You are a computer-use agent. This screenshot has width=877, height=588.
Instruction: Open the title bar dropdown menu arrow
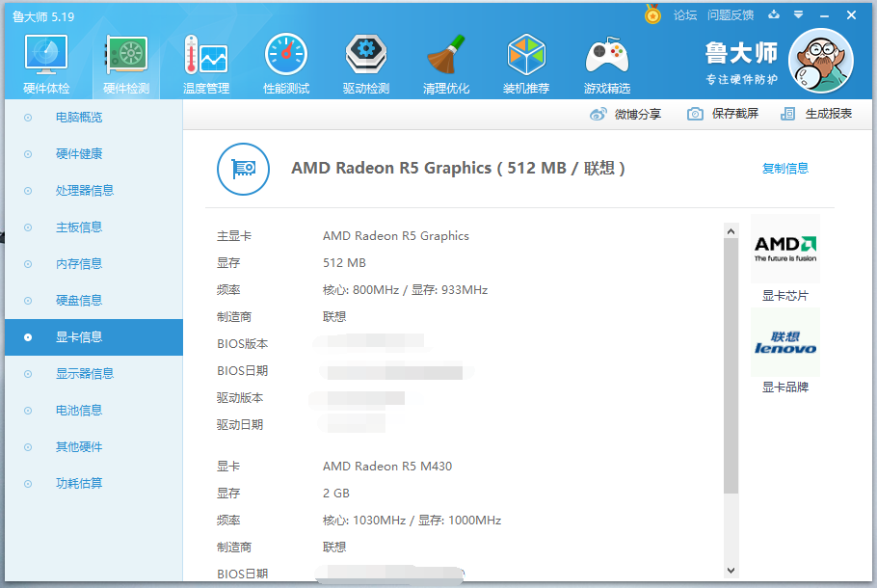pos(798,14)
